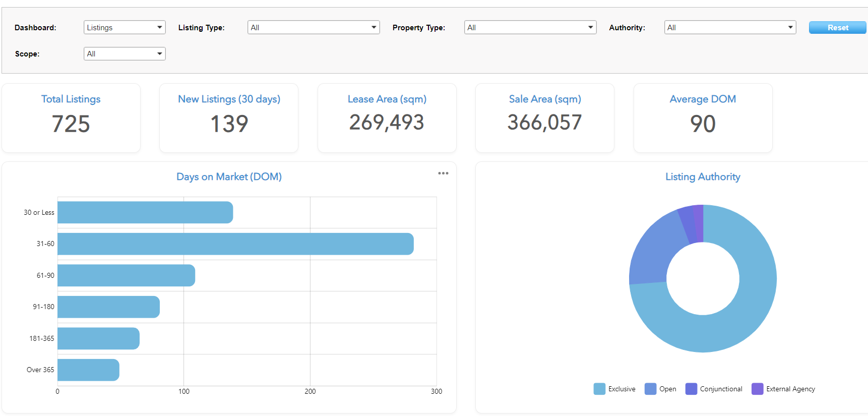Toggle Conjunctional legend swatch
868x417 pixels.
[691, 389]
